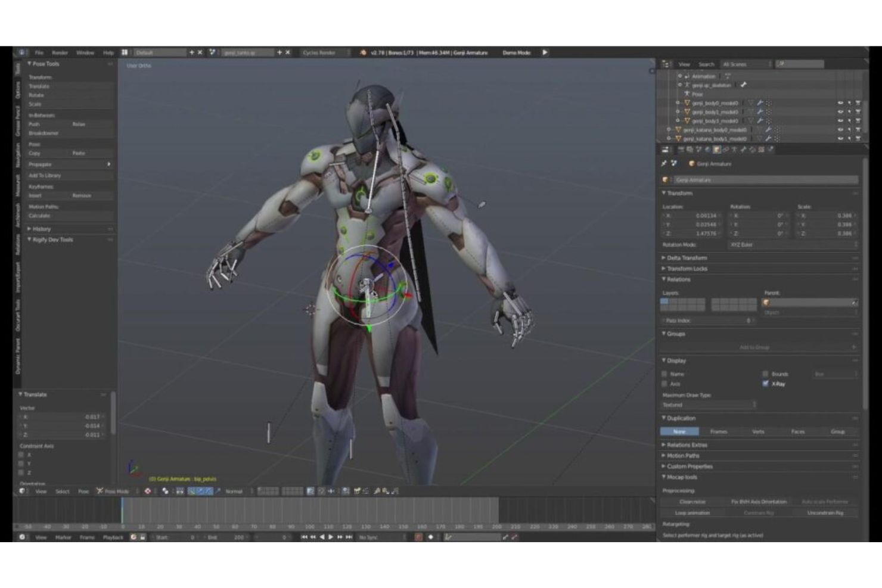Add a new screen layout with plus icon
This screenshot has height=588, width=882.
click(191, 52)
